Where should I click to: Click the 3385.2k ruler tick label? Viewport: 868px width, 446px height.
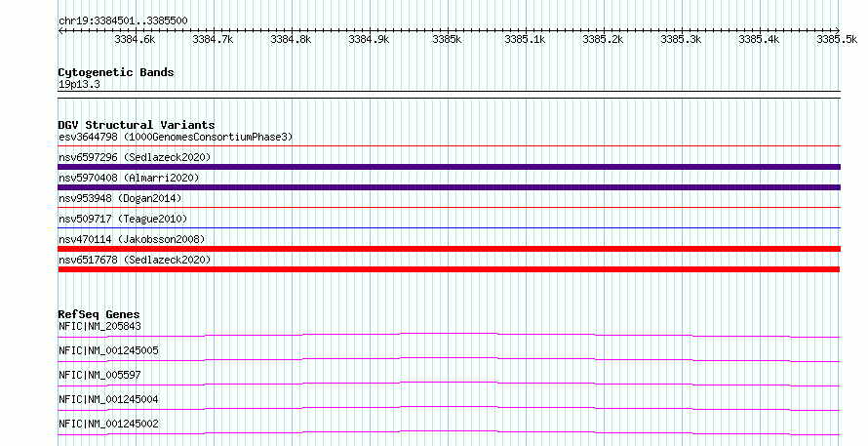603,39
